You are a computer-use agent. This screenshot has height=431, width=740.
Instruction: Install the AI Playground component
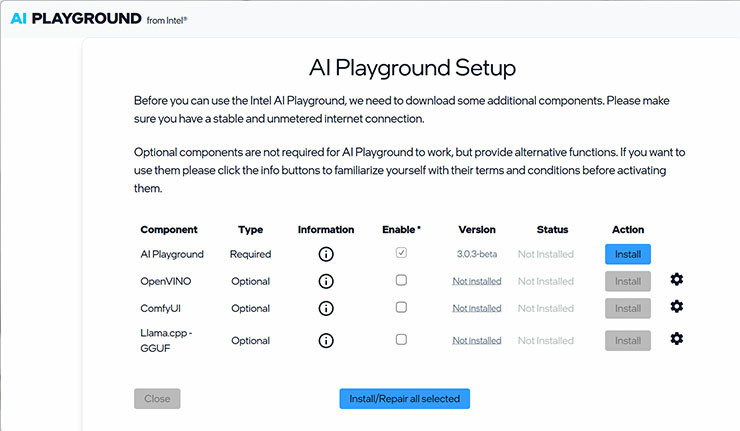click(x=628, y=254)
